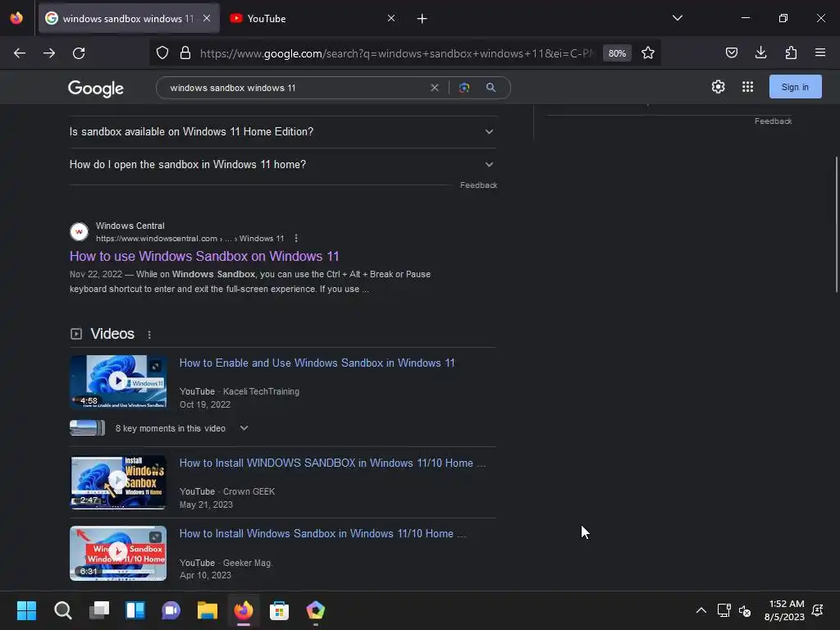Screen dimensions: 840x630
Task: Open the Windows Start menu
Action: pos(26,610)
